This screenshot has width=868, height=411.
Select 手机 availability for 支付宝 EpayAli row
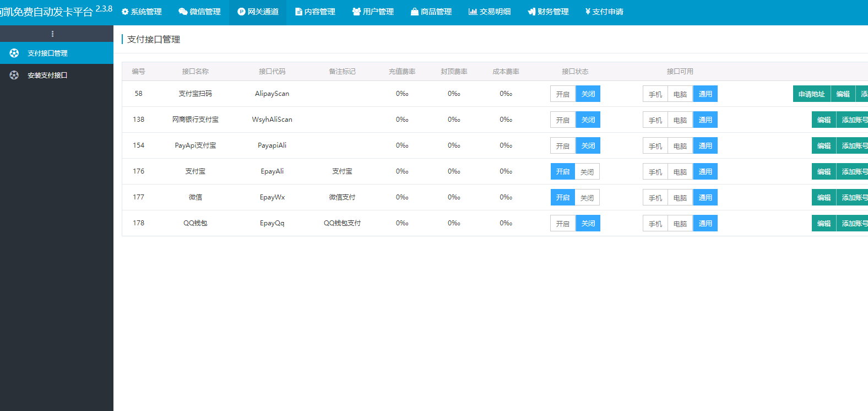[x=655, y=172]
